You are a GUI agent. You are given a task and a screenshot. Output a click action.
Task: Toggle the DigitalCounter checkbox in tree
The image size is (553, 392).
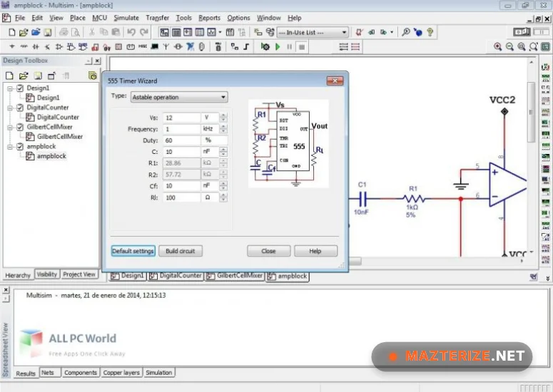tap(20, 108)
